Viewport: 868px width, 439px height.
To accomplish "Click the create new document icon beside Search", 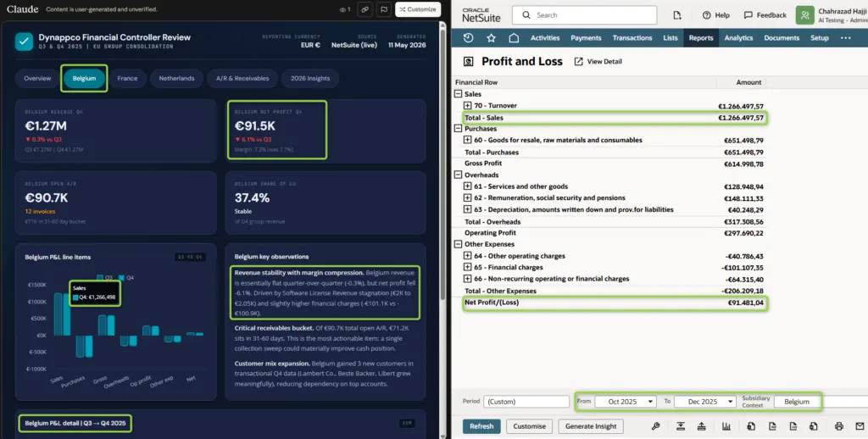I will click(x=677, y=15).
